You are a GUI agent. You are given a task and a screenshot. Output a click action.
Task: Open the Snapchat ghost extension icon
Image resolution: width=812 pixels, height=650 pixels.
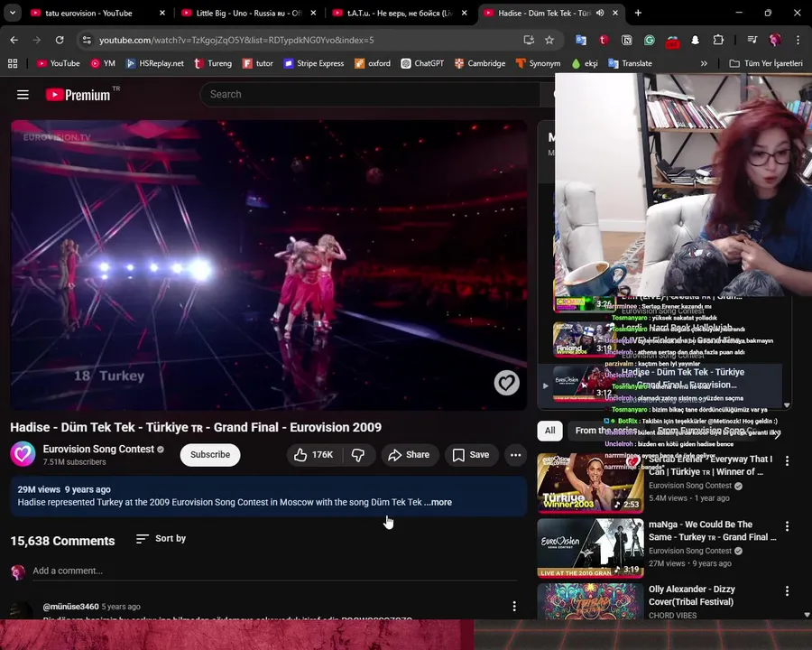[x=696, y=40]
